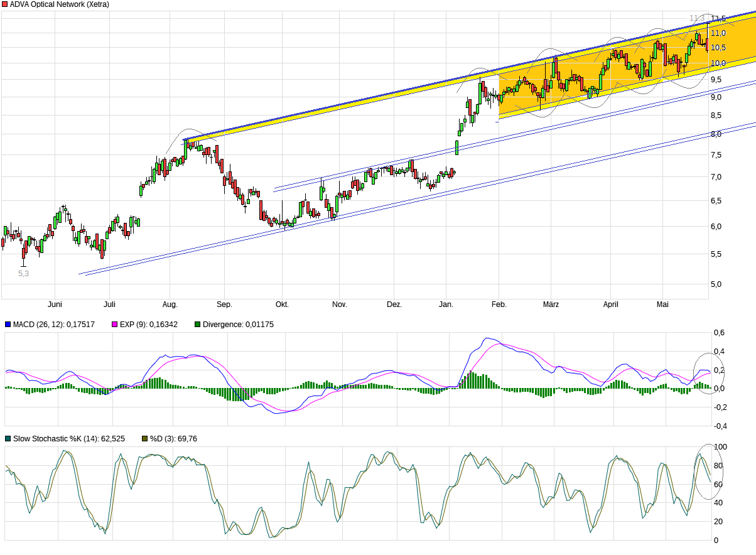Click the red square beside ADVA Optical Network
The height and width of the screenshot is (555, 756).
tap(5, 4)
